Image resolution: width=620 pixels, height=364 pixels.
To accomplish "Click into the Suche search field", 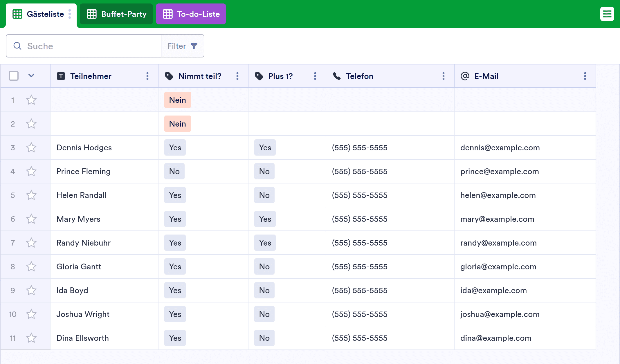I will (87, 46).
